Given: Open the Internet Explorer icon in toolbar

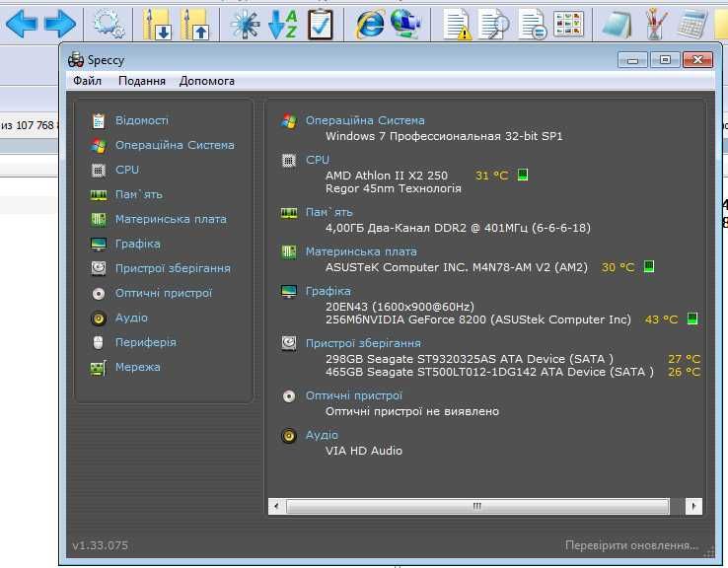Looking at the screenshot, I should [370, 24].
